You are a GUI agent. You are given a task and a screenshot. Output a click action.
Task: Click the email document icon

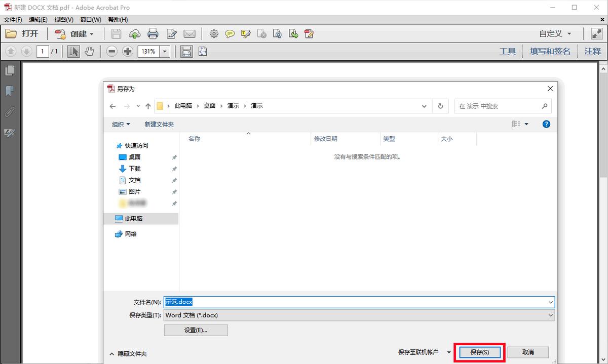pyautogui.click(x=189, y=33)
